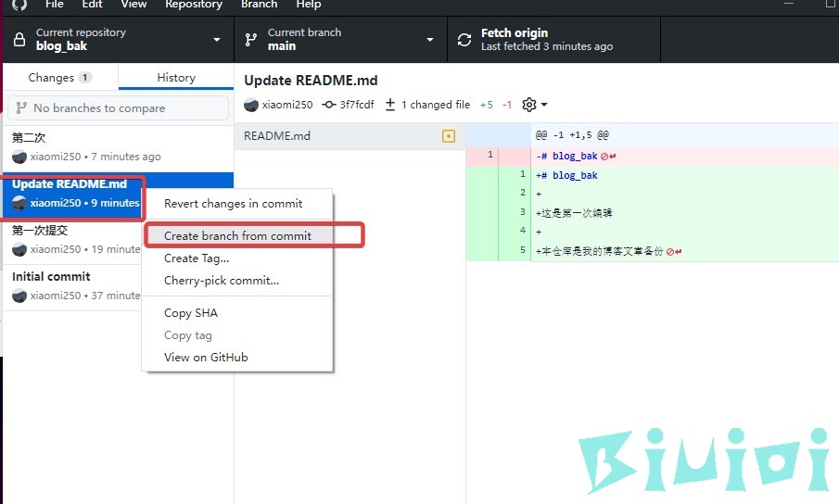Click the modified file status icon for README.md
Image resolution: width=839 pixels, height=504 pixels.
(x=449, y=136)
